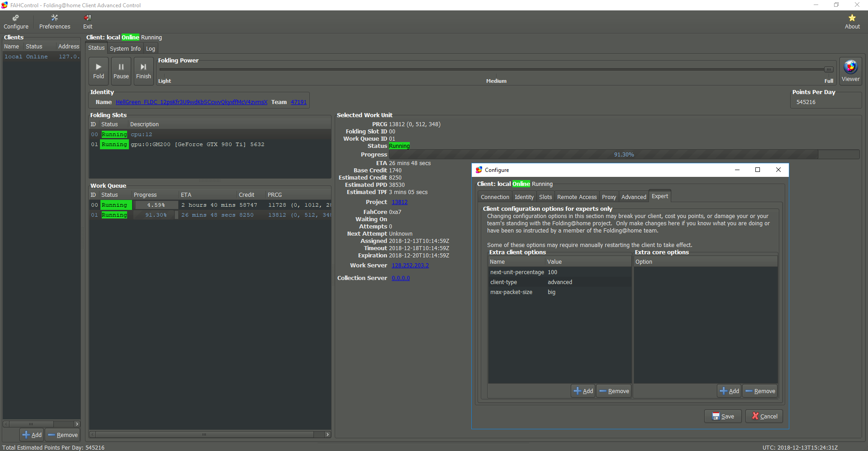868x451 pixels.
Task: Open collection server 0.0.0.0 link
Action: coord(401,278)
